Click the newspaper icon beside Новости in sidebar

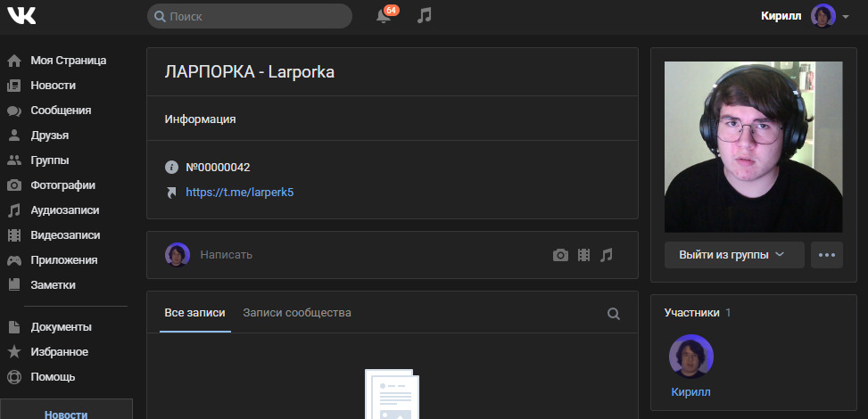pyautogui.click(x=14, y=86)
